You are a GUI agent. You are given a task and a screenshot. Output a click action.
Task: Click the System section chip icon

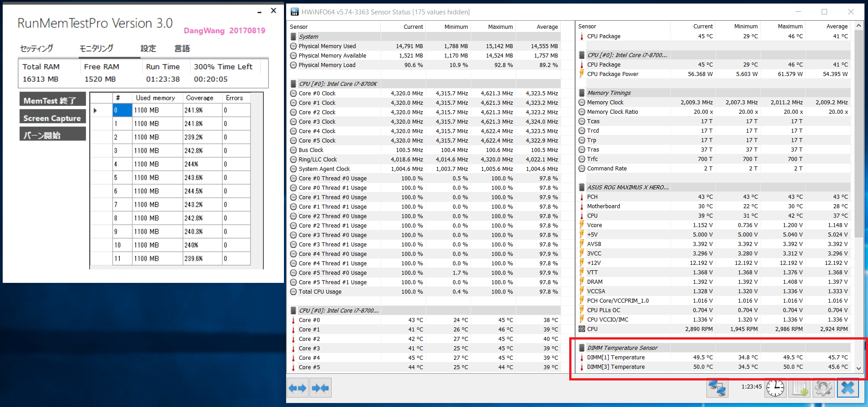[293, 36]
